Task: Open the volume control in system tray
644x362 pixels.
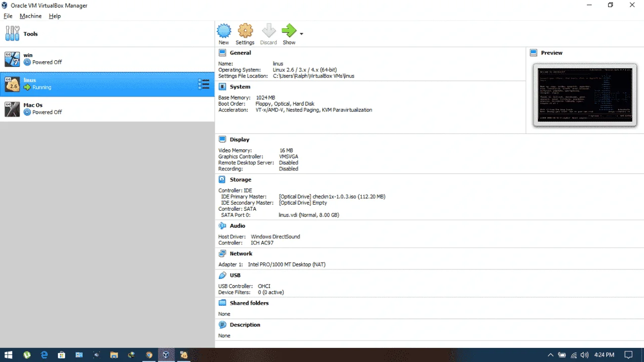Action: tap(585, 355)
